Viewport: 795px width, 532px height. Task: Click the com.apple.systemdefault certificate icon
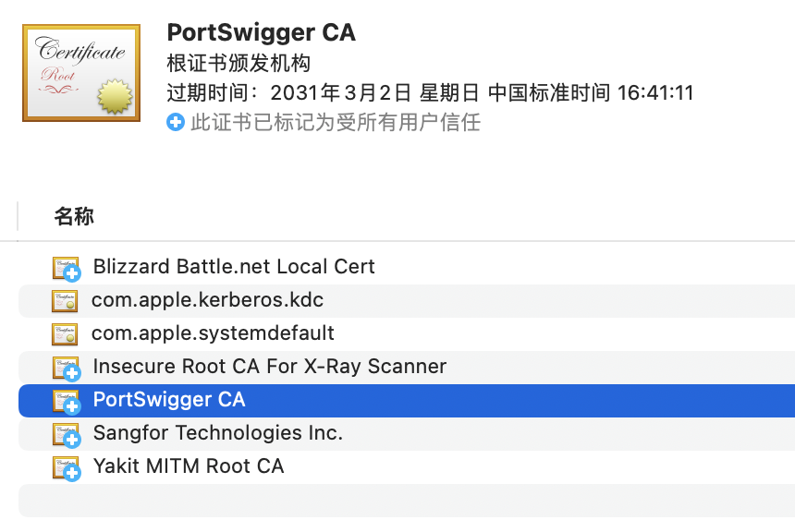point(65,333)
